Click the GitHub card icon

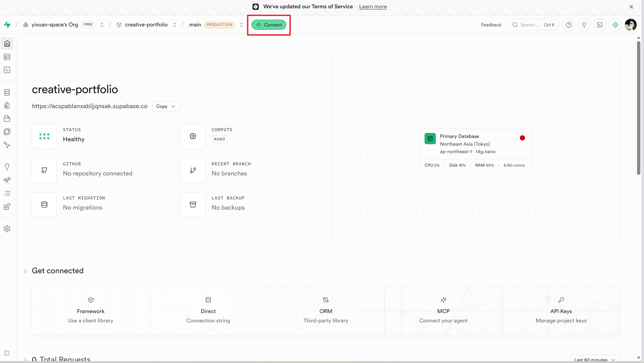(x=44, y=170)
